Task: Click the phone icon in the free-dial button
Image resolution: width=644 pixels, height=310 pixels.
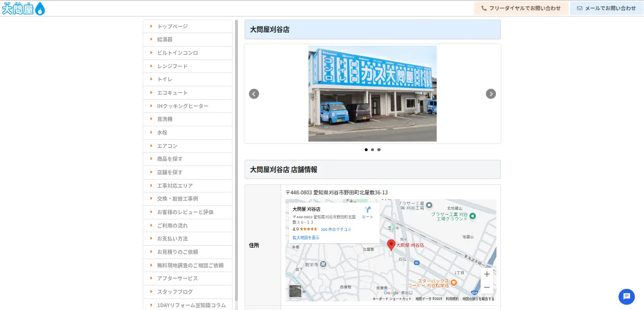Action: [x=484, y=8]
